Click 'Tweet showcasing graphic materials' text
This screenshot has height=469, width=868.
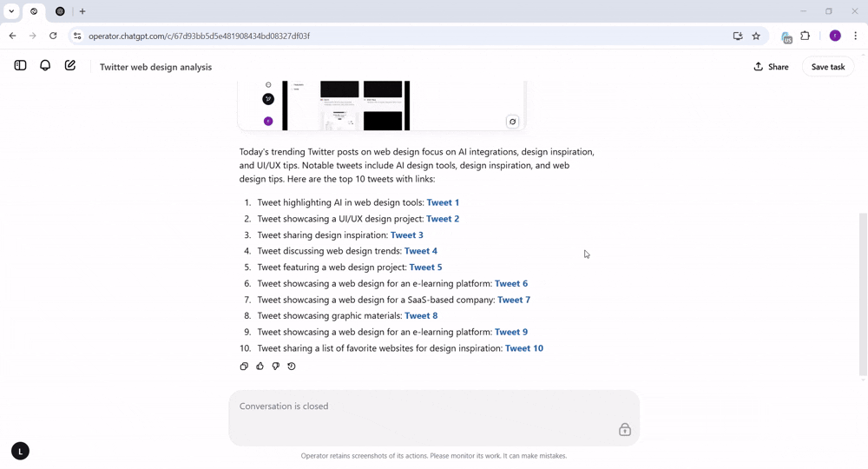click(330, 315)
